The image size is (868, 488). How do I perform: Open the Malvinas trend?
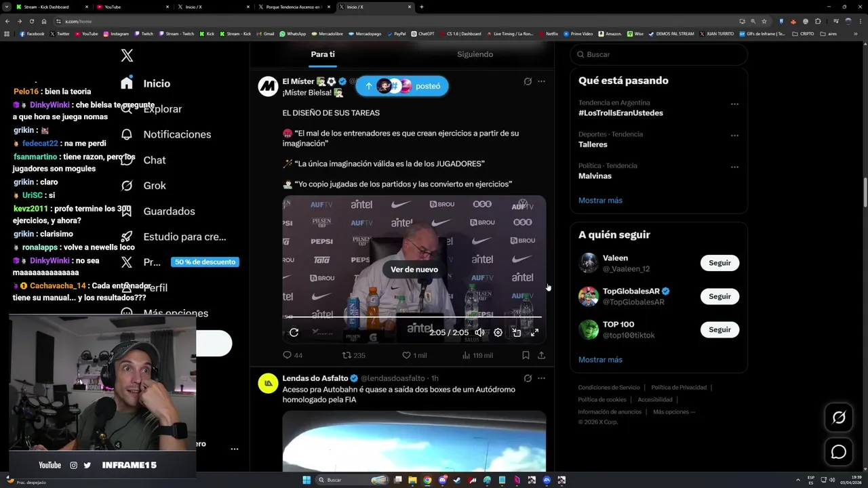point(595,176)
